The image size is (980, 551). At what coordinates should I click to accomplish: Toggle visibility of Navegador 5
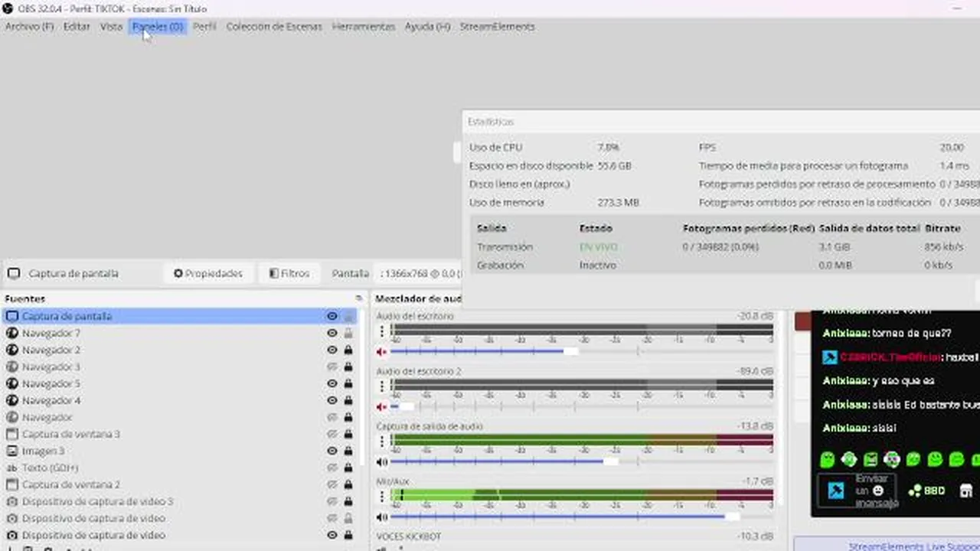tap(332, 383)
